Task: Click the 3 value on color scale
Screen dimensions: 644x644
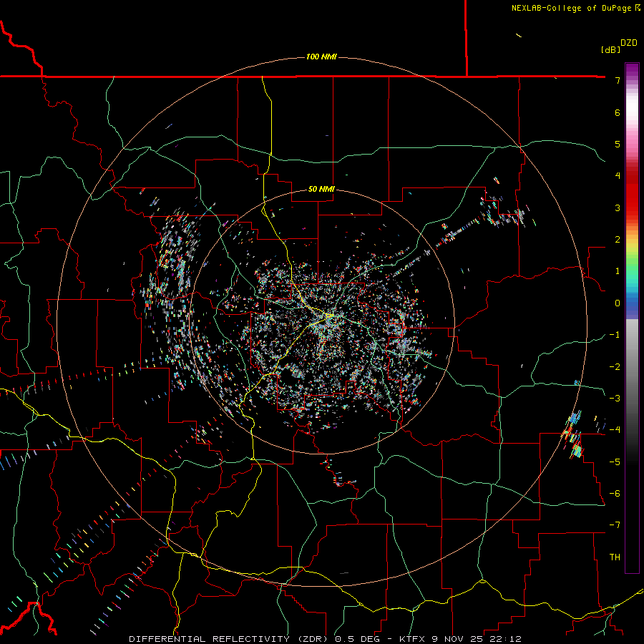Action: click(618, 208)
